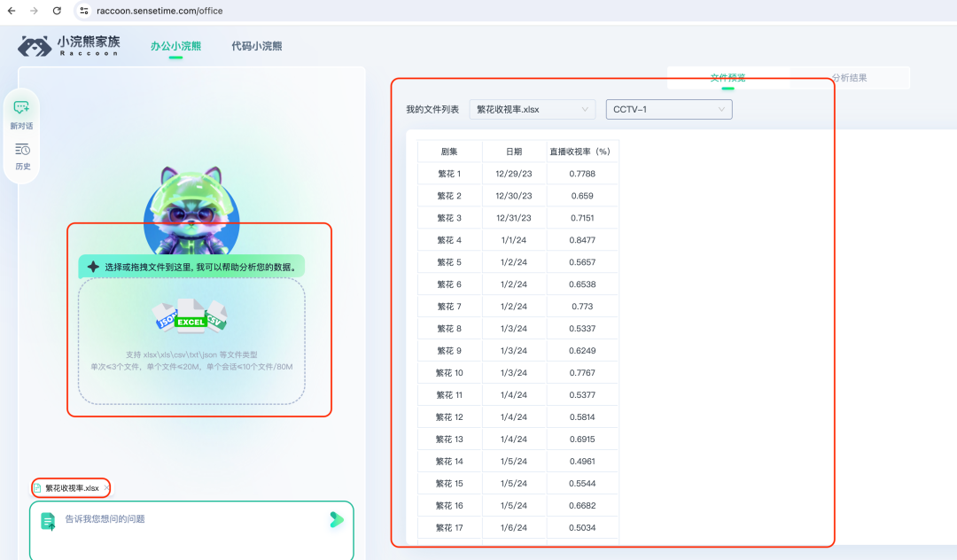The image size is (957, 560).
Task: Select the 繁花 17 cell
Action: point(449,528)
